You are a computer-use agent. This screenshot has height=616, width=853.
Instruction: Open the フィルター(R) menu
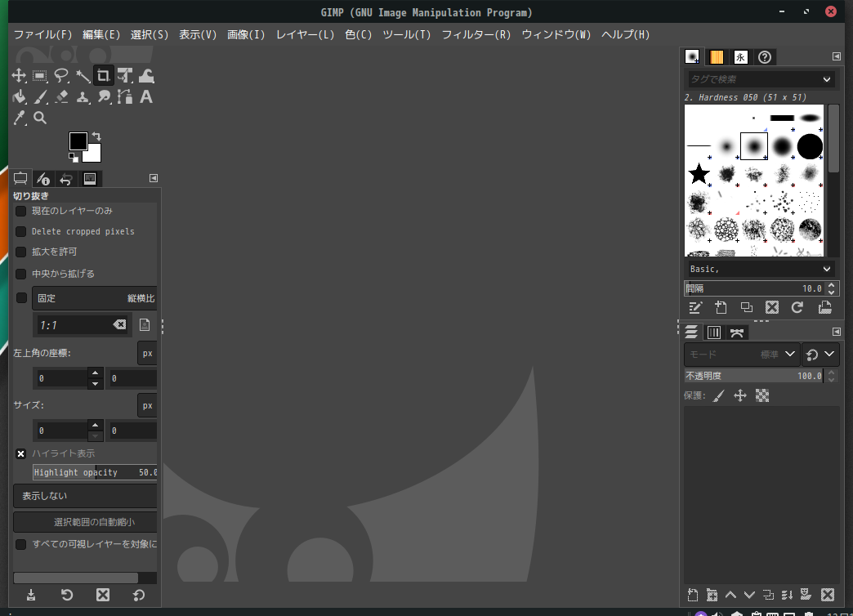coord(476,34)
